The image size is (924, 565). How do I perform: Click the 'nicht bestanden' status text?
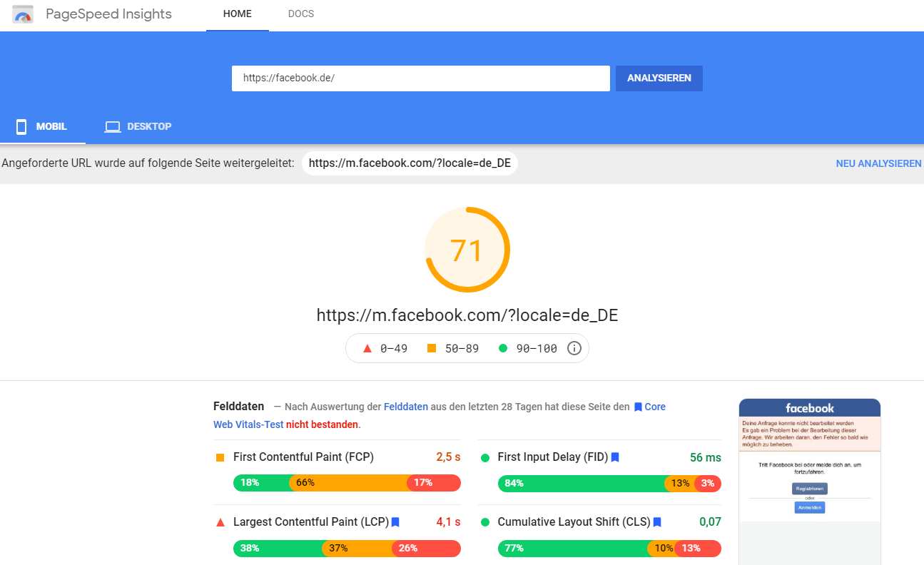pos(322,424)
